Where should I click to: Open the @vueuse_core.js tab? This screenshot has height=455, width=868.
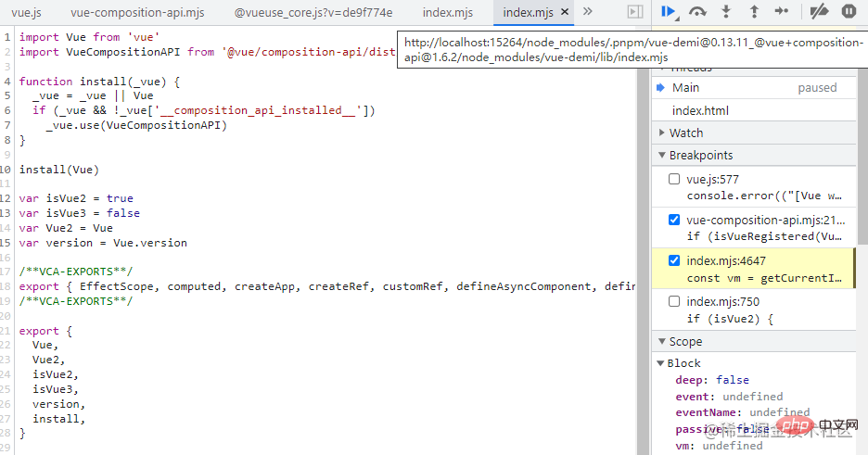click(313, 12)
